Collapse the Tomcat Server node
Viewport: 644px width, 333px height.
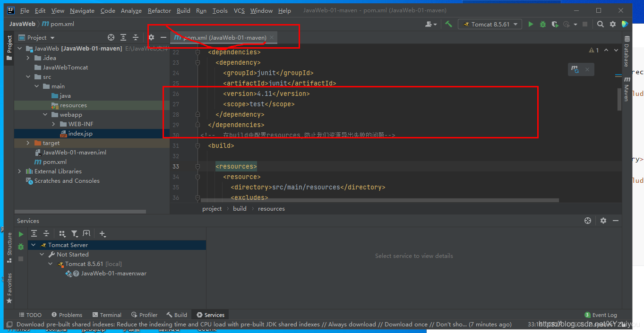[x=33, y=245]
